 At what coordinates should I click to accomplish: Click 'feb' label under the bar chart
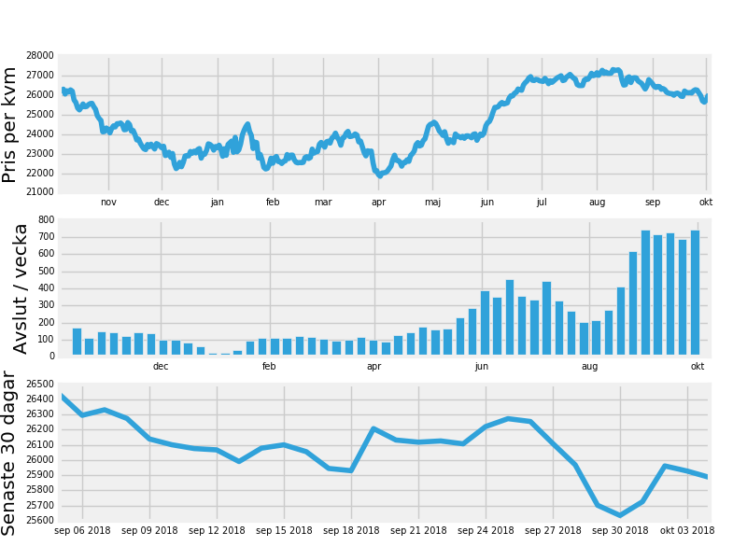coord(269,367)
